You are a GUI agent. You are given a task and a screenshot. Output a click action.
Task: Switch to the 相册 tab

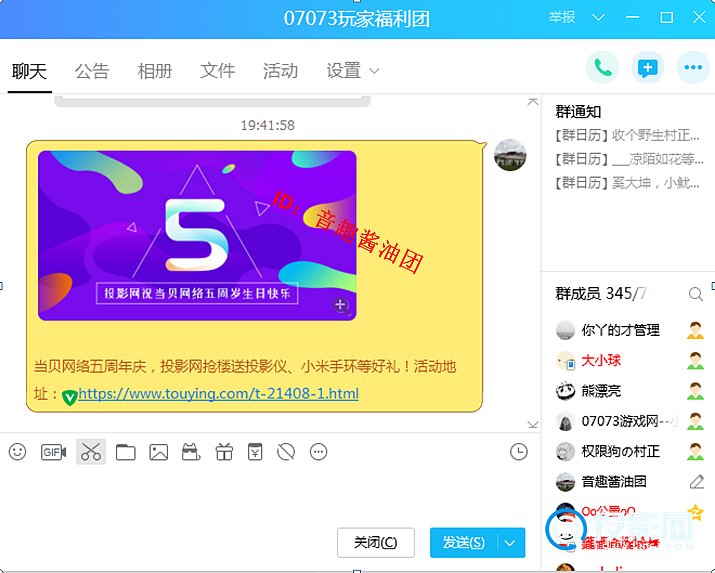(x=154, y=71)
